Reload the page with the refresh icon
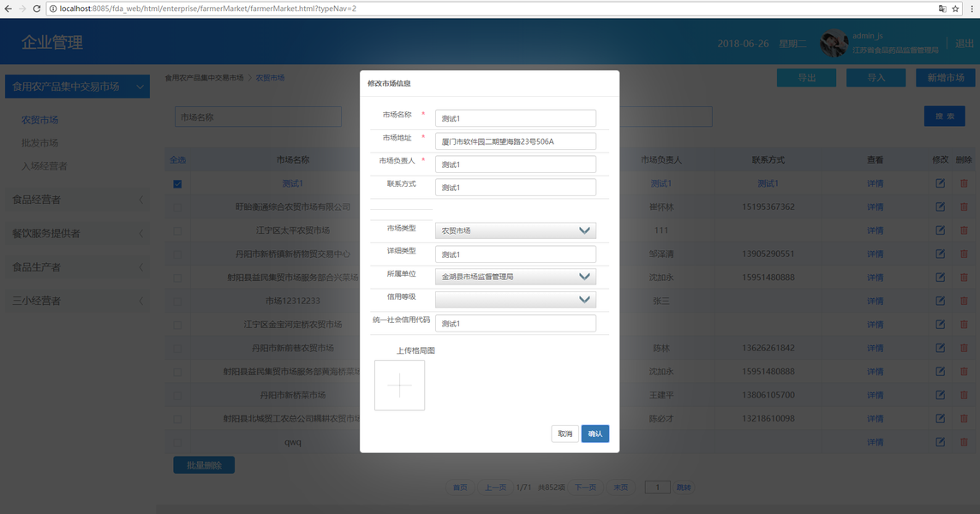The image size is (980, 514). [x=37, y=9]
